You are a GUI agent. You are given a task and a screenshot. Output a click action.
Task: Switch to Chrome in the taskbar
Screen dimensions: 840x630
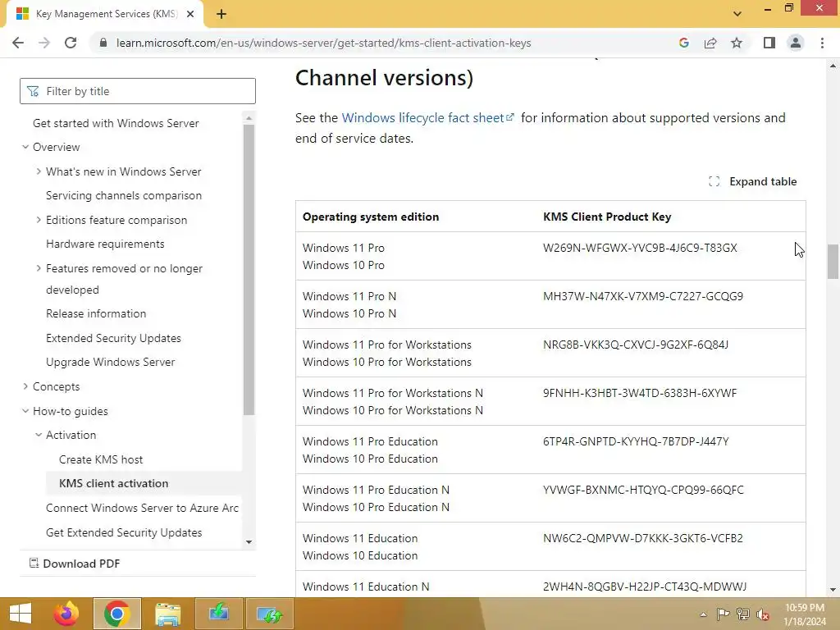(x=117, y=614)
